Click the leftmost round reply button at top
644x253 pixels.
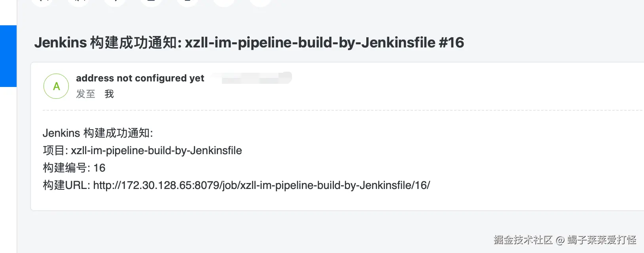pos(42,2)
